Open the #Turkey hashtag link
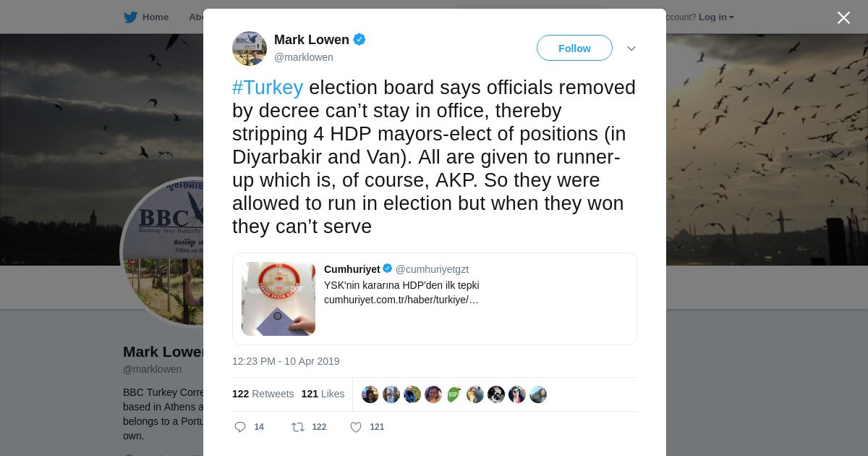This screenshot has width=868, height=456. tap(268, 88)
